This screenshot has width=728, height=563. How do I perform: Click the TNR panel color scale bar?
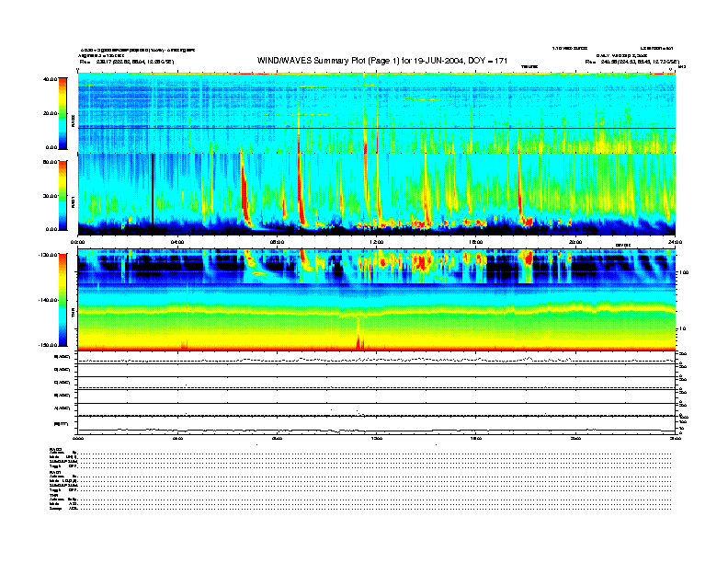pos(63,301)
